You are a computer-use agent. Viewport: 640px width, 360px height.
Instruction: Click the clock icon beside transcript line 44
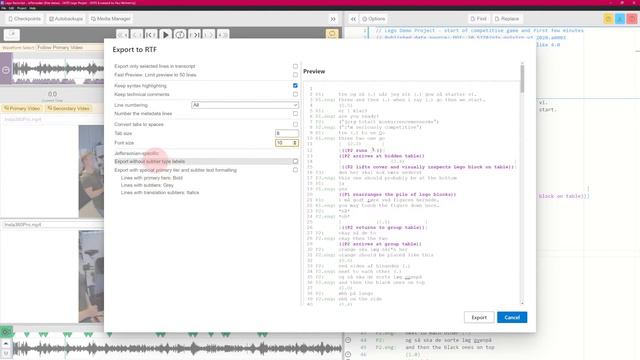pyautogui.click(x=348, y=340)
